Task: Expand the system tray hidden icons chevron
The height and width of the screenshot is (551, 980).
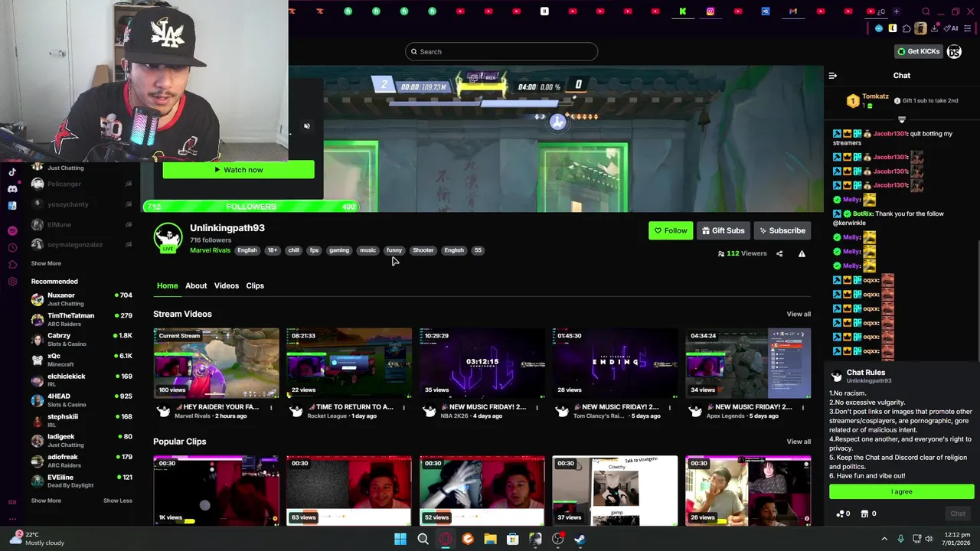Action: tap(884, 539)
